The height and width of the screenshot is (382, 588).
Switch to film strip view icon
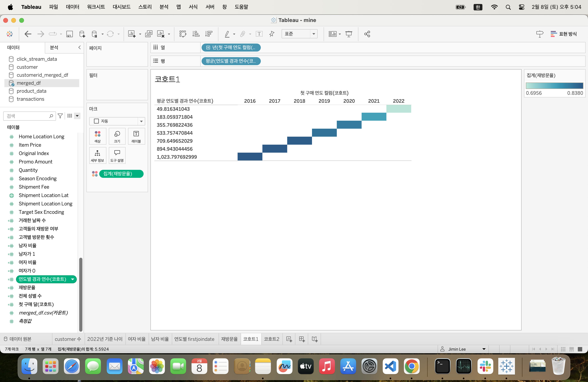(x=571, y=349)
